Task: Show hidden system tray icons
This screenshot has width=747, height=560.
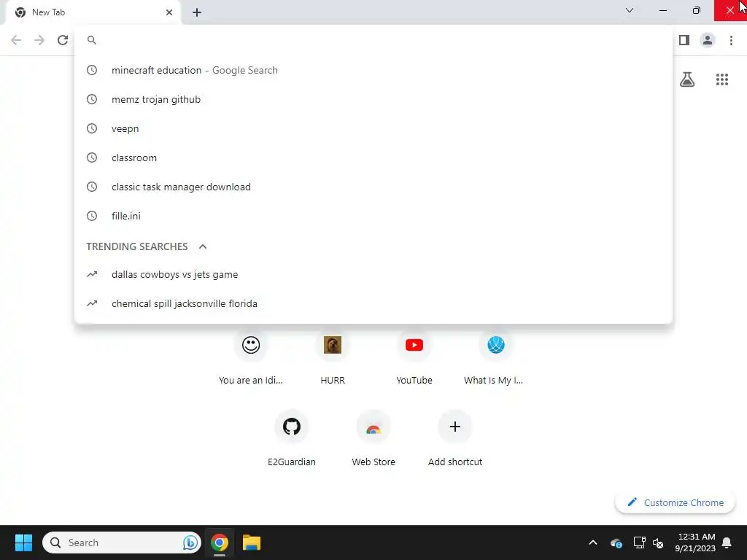Action: [592, 542]
